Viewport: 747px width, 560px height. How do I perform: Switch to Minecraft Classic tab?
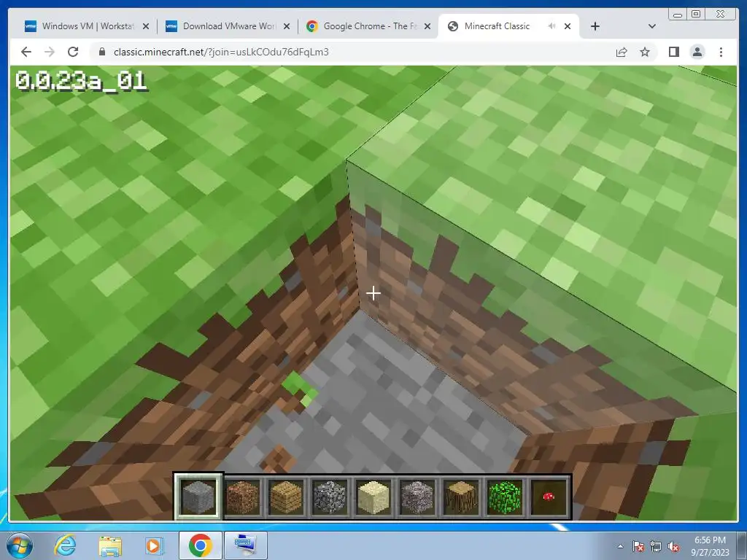tap(508, 26)
